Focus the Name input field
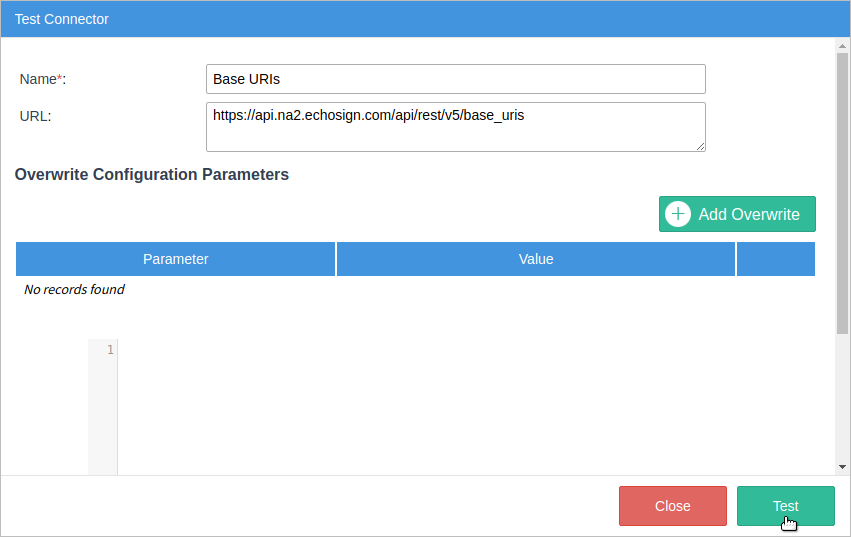This screenshot has width=851, height=537. [455, 79]
